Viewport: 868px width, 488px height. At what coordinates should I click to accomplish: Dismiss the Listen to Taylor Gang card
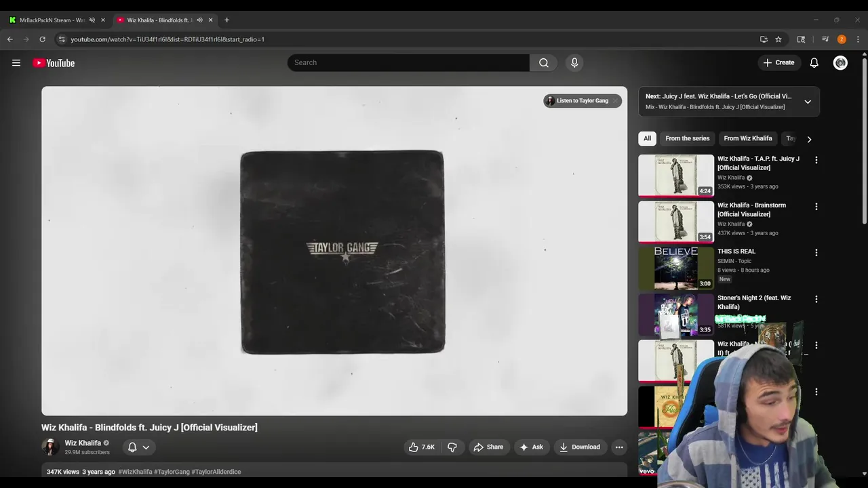[x=615, y=101]
